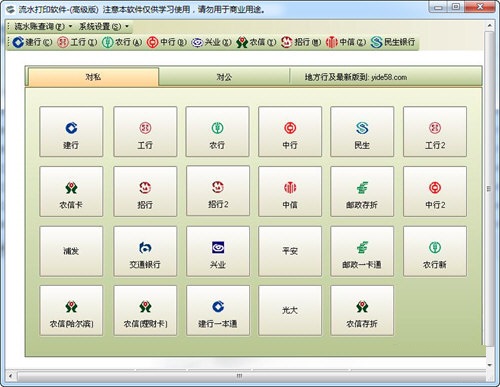Select the 农信存折 tile
The height and width of the screenshot is (387, 500).
click(x=362, y=310)
